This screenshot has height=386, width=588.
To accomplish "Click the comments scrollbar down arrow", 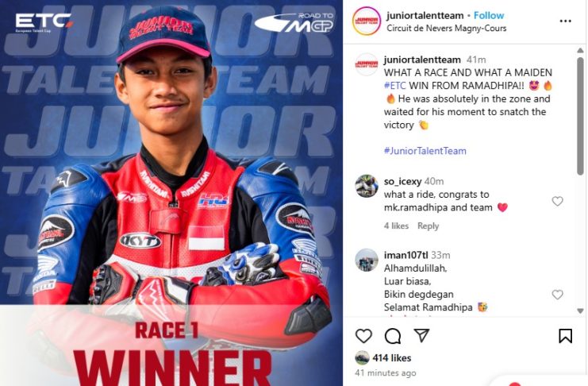I will [x=580, y=311].
